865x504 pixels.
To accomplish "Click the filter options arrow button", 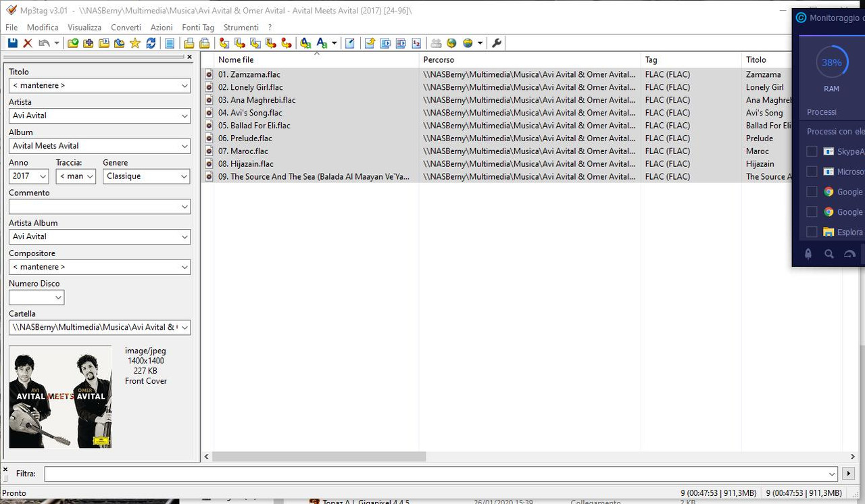I will pos(848,474).
